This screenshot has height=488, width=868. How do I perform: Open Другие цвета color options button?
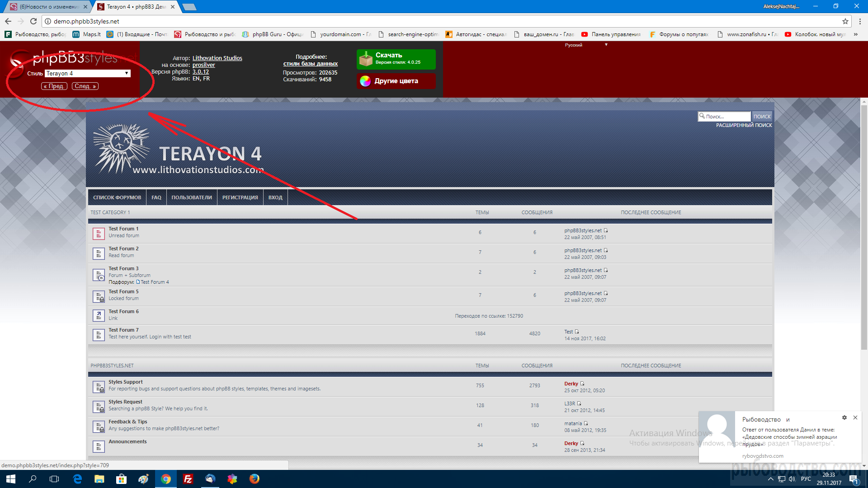tap(396, 81)
